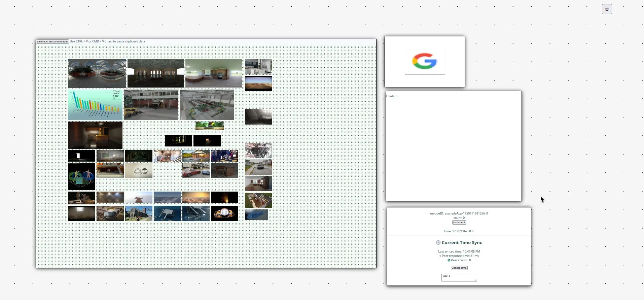Image resolution: width=644 pixels, height=300 pixels.
Task: Select the colorful blue-purple abstract thumbnail
Action: pos(224,156)
